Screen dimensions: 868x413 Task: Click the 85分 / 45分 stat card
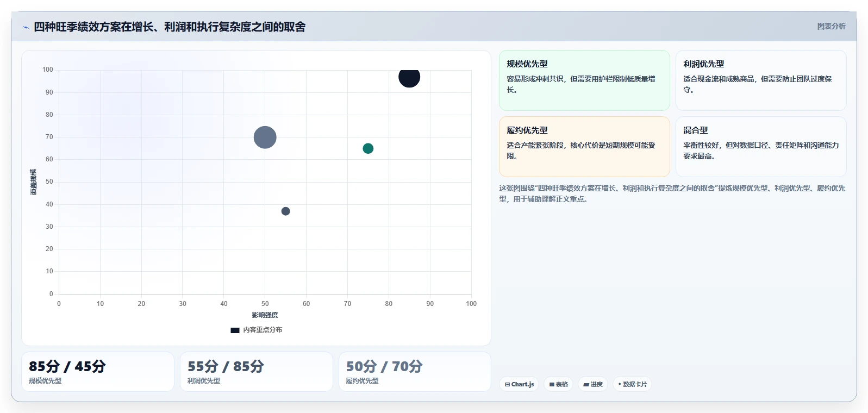coord(98,372)
